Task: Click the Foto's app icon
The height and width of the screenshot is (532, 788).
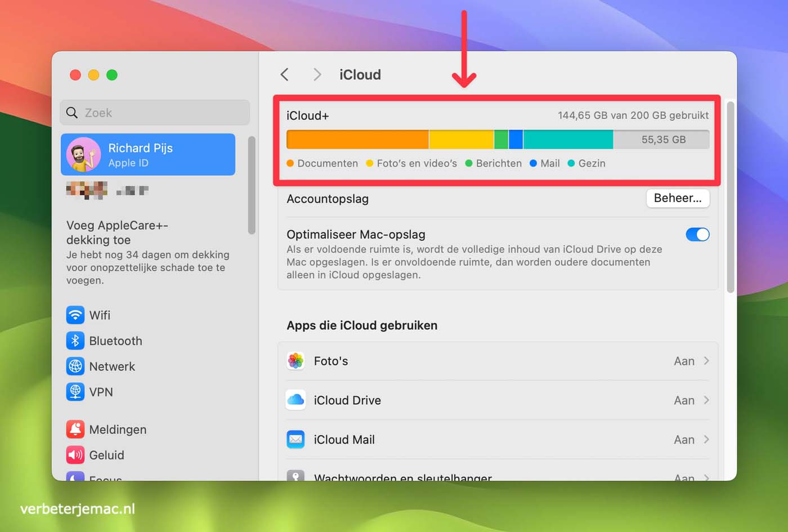Action: 295,361
